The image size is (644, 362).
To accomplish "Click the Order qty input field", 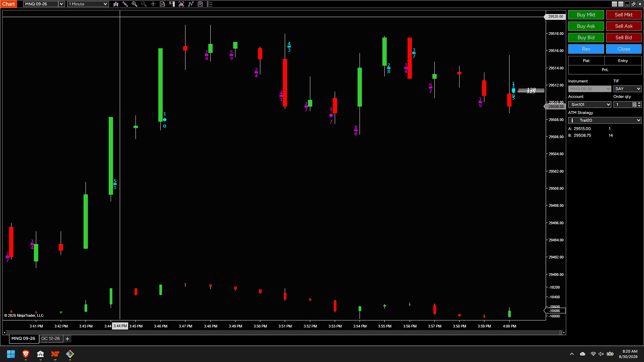I will [x=623, y=105].
